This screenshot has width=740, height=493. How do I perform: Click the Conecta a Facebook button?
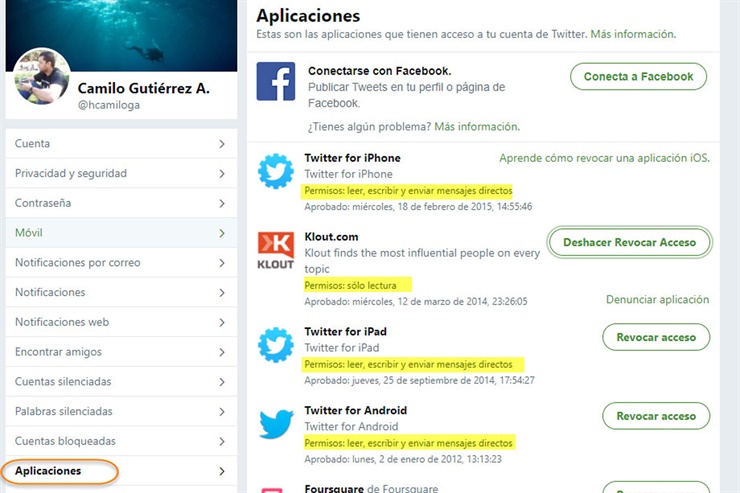(639, 76)
